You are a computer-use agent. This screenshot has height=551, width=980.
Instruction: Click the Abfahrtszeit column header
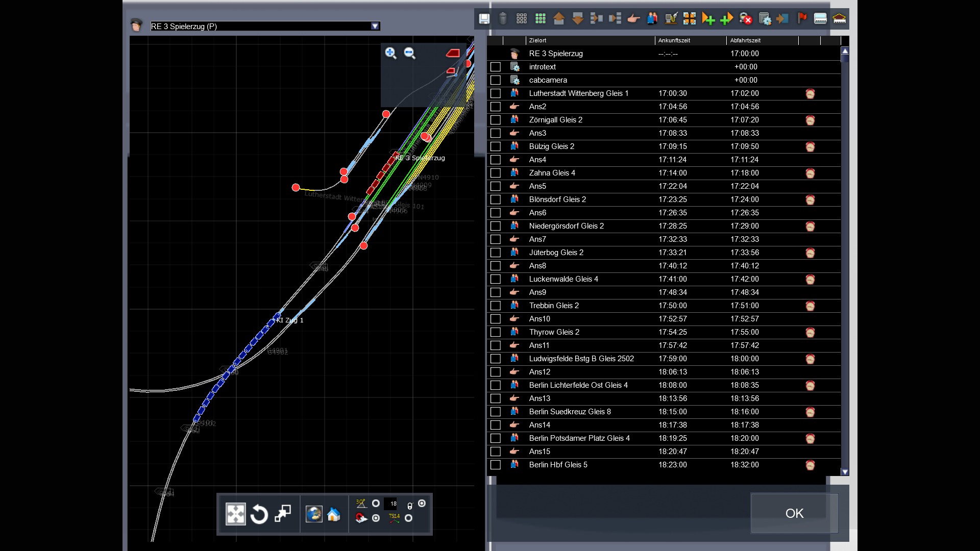[x=745, y=40]
